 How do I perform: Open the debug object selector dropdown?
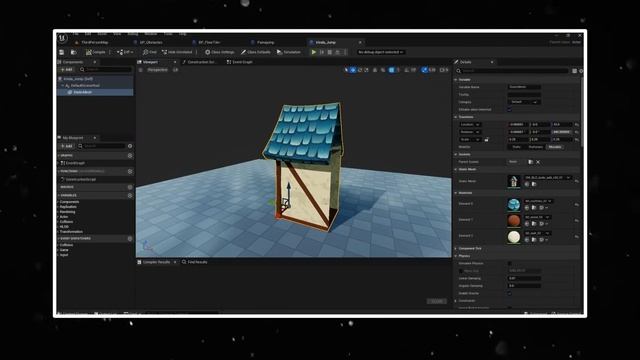(381, 52)
